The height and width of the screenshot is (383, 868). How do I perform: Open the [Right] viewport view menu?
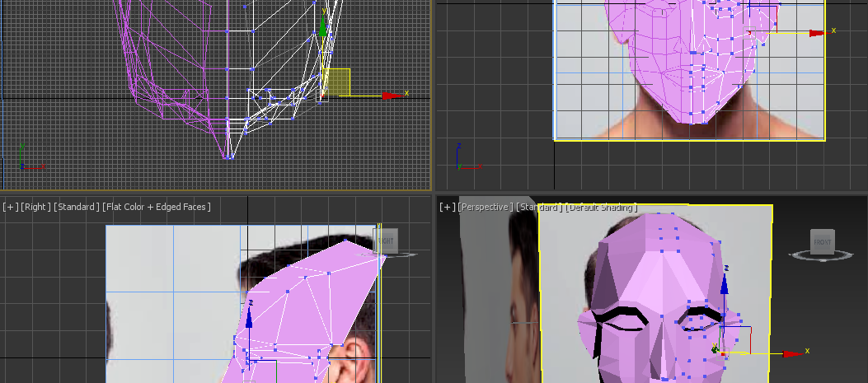35,207
